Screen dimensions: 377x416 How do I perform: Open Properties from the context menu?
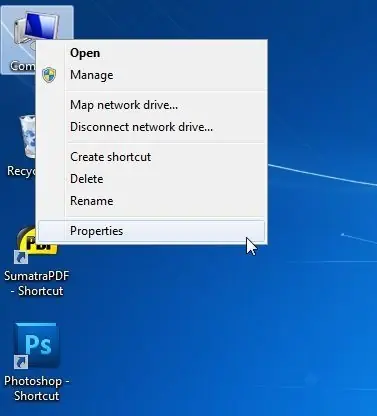point(152,231)
